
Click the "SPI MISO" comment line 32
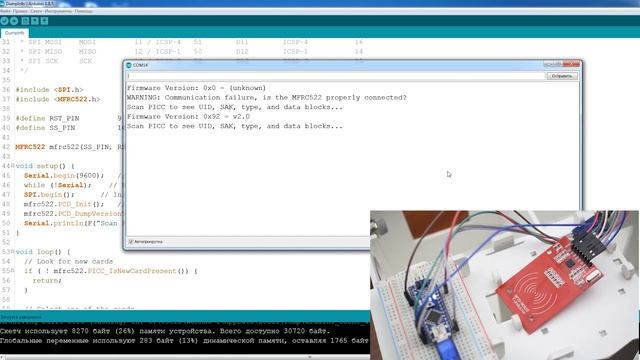(x=191, y=52)
